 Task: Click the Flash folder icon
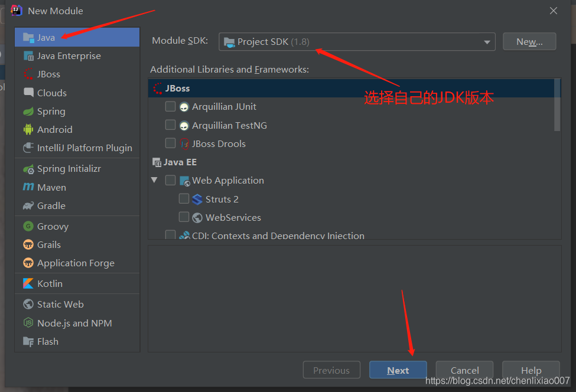28,342
